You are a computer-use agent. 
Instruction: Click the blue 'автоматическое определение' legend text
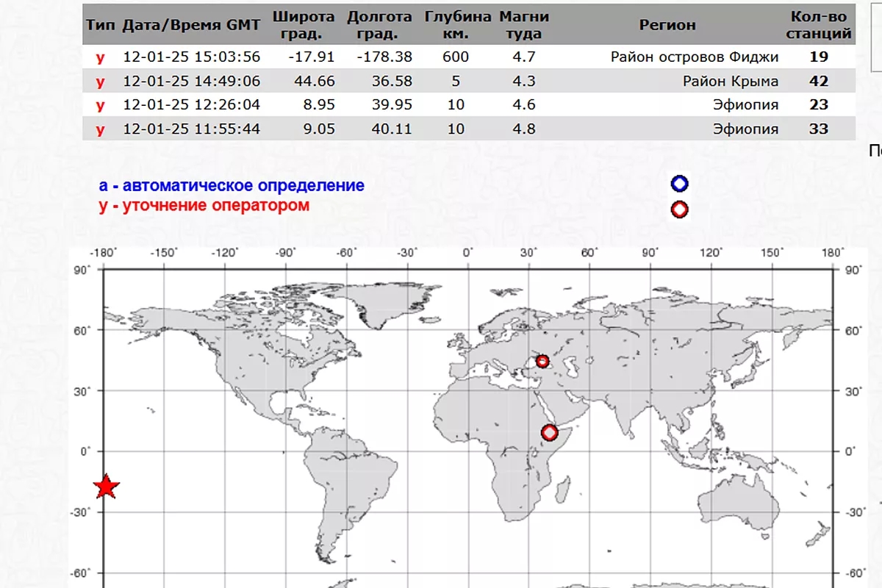[x=232, y=186]
